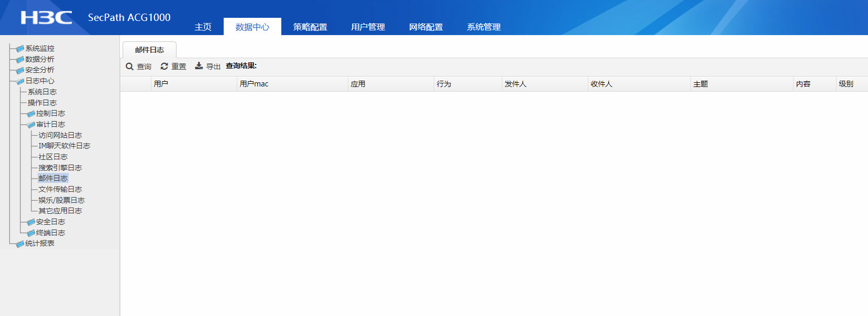Image resolution: width=868 pixels, height=316 pixels.
Task: Click the 用户 column header
Action: pos(194,84)
